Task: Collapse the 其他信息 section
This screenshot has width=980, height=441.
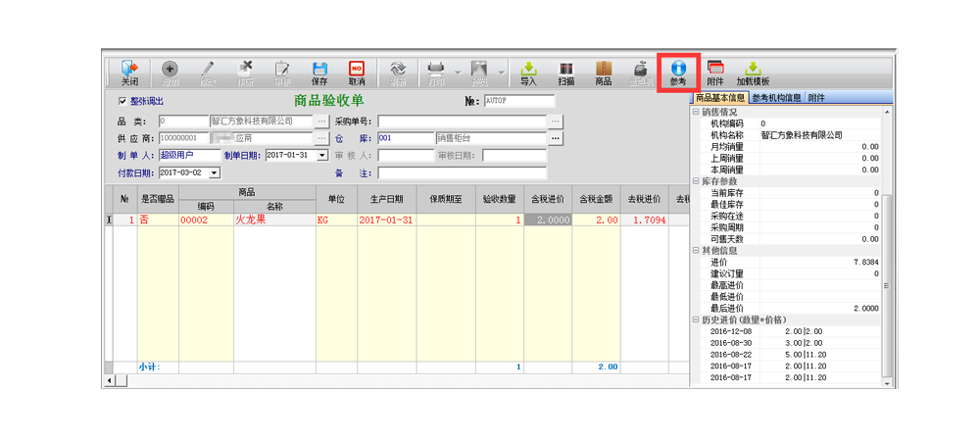Action: (696, 251)
